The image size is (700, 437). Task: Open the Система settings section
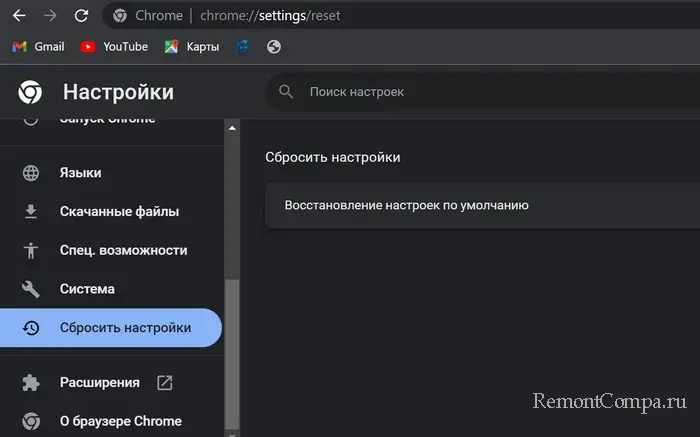(x=87, y=289)
